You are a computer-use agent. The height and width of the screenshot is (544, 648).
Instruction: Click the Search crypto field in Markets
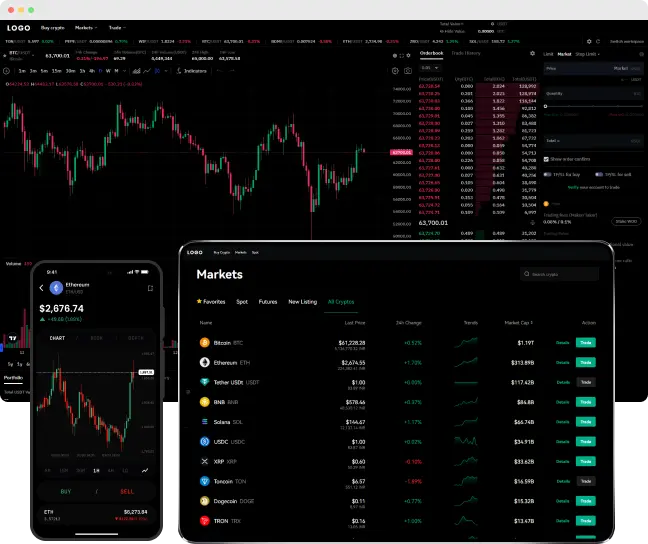pos(560,274)
